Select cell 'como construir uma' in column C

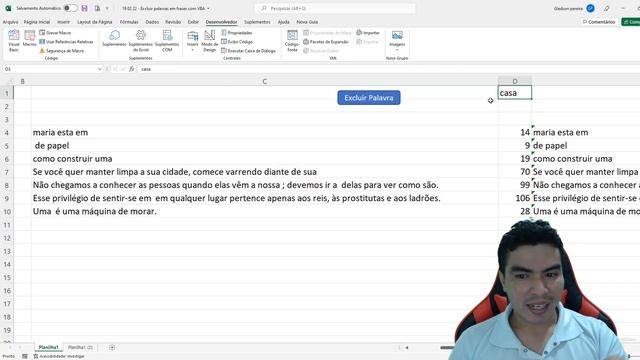pyautogui.click(x=264, y=159)
